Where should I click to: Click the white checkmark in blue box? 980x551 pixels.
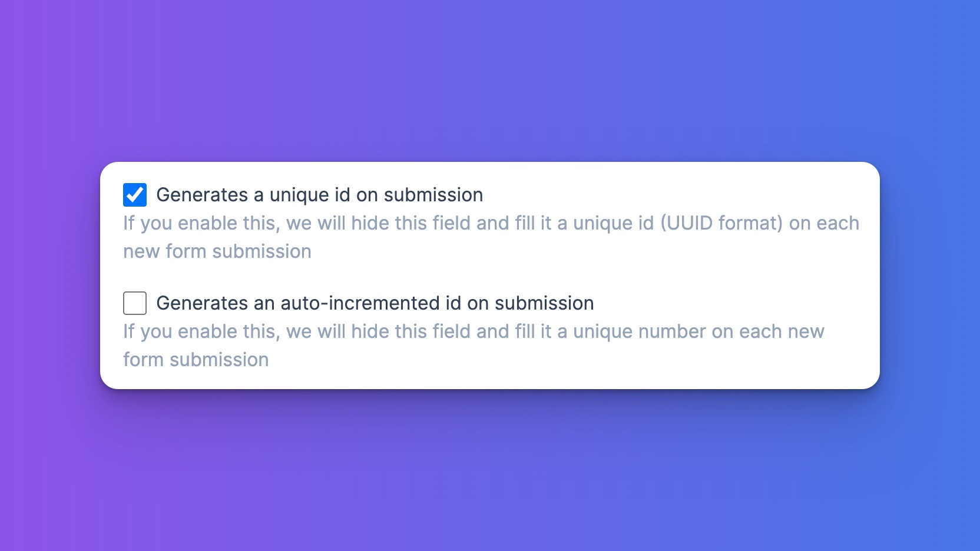(135, 195)
